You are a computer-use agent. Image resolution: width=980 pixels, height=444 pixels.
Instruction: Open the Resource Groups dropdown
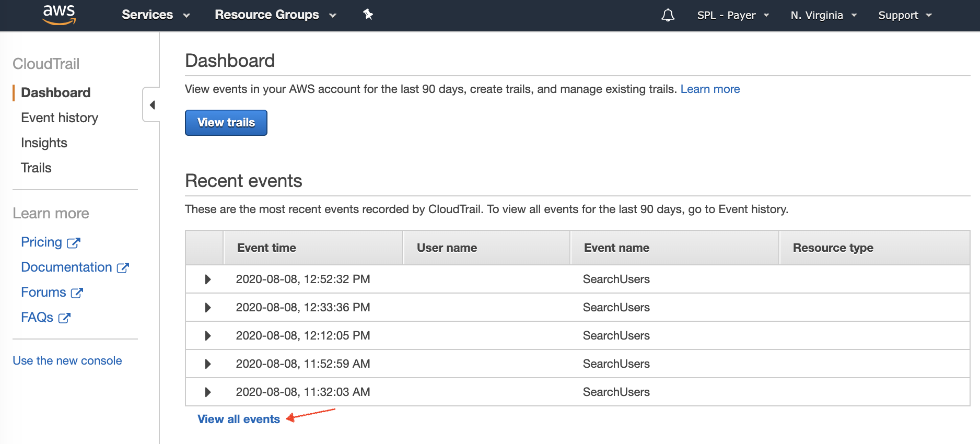tap(275, 15)
